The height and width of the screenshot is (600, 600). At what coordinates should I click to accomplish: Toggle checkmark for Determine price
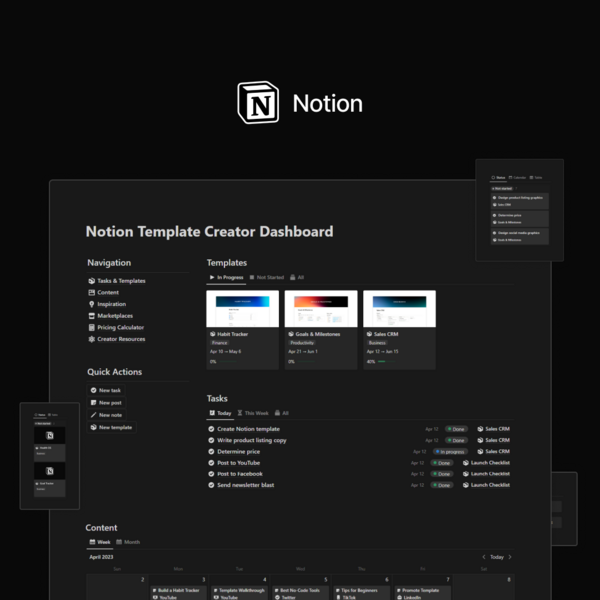coord(211,452)
